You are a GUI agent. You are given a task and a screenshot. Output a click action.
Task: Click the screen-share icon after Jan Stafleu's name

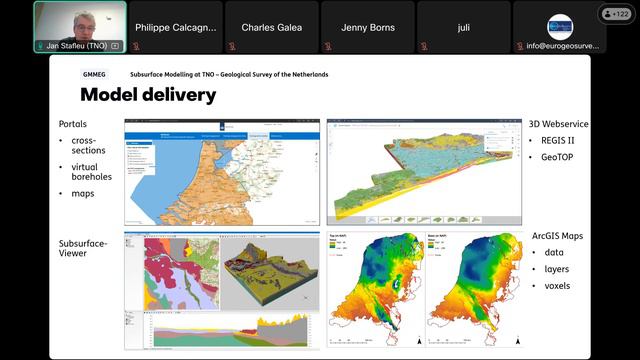click(115, 46)
